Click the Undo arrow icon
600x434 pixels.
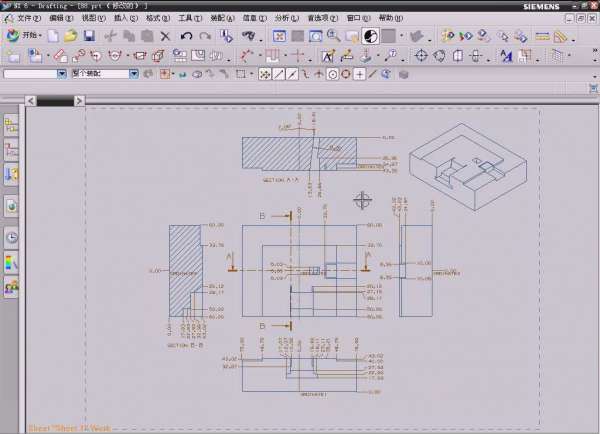(x=186, y=36)
